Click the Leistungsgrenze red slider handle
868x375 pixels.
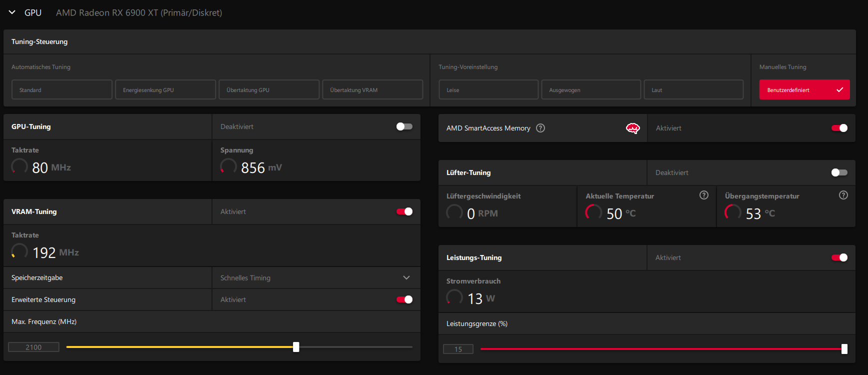[844, 349]
